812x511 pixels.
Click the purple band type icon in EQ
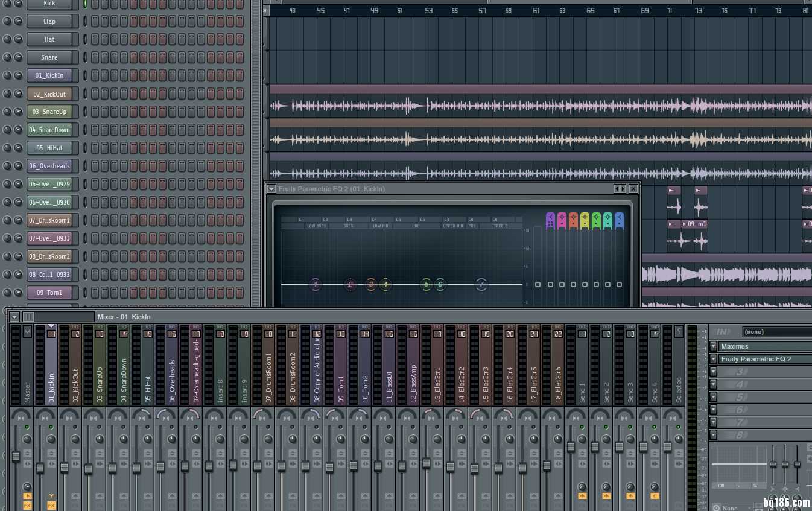click(550, 221)
